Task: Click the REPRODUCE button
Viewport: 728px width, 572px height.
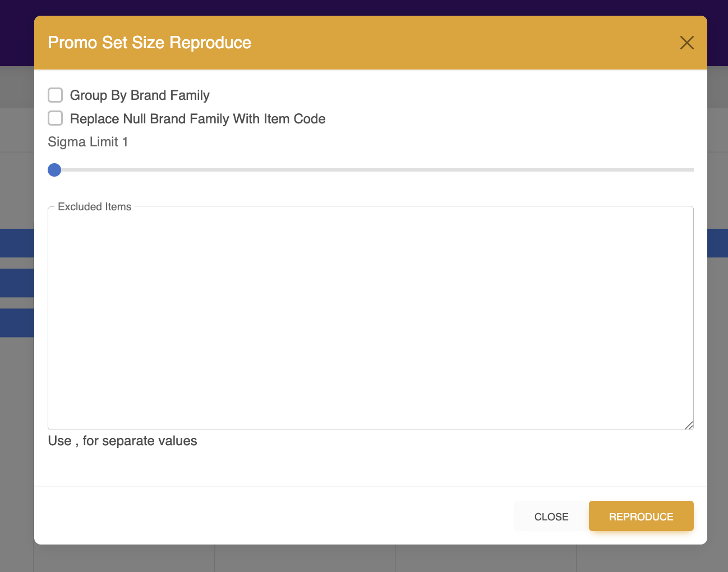Action: tap(641, 516)
